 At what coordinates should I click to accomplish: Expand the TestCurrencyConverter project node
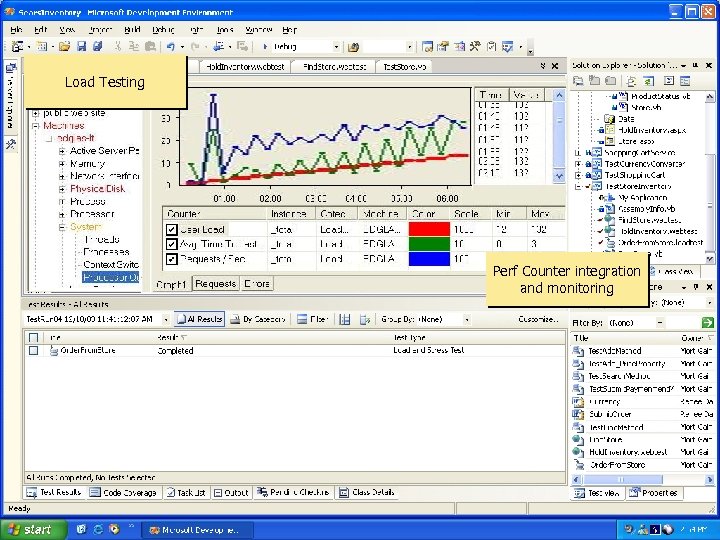(x=578, y=163)
